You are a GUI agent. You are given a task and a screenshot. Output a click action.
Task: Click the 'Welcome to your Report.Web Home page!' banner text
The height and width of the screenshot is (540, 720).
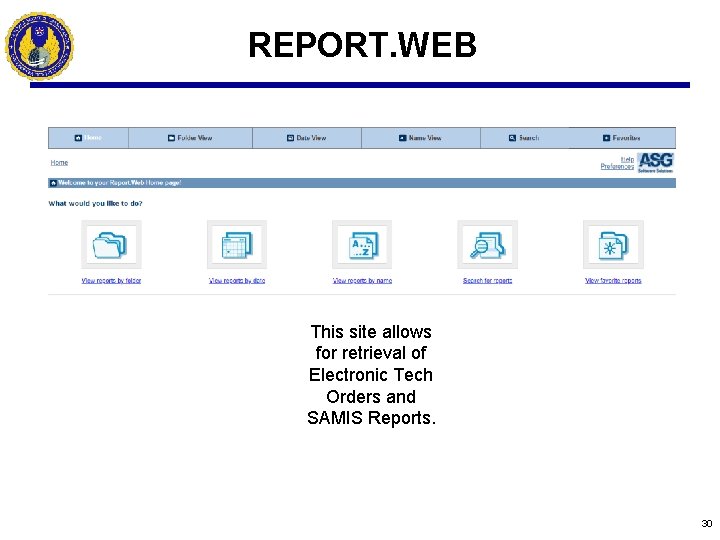[119, 183]
